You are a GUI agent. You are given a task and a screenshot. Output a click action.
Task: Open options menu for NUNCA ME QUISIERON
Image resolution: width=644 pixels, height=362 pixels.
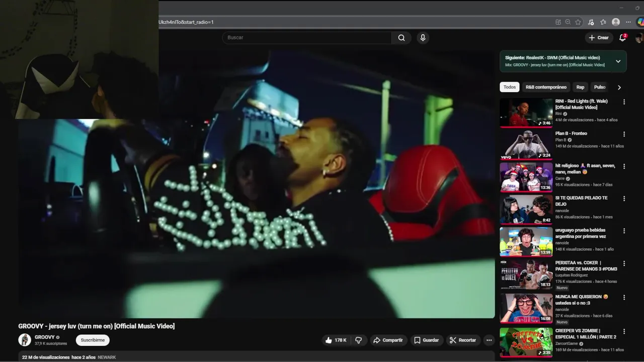tap(624, 298)
